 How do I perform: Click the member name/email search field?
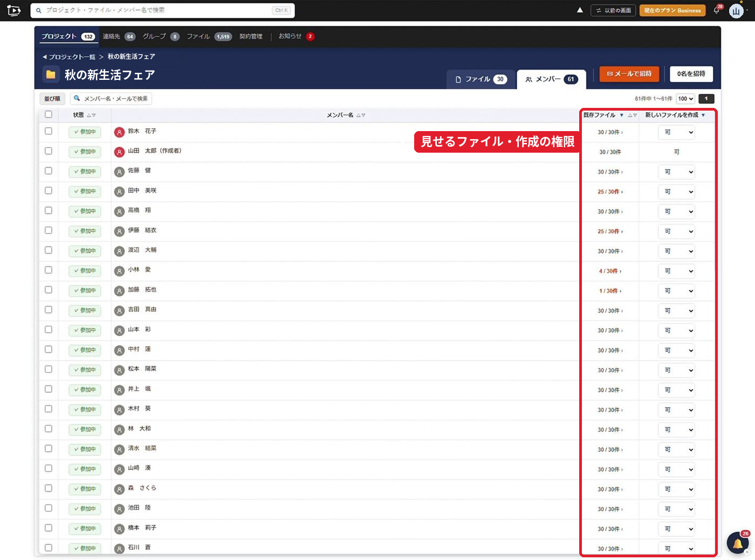click(111, 99)
